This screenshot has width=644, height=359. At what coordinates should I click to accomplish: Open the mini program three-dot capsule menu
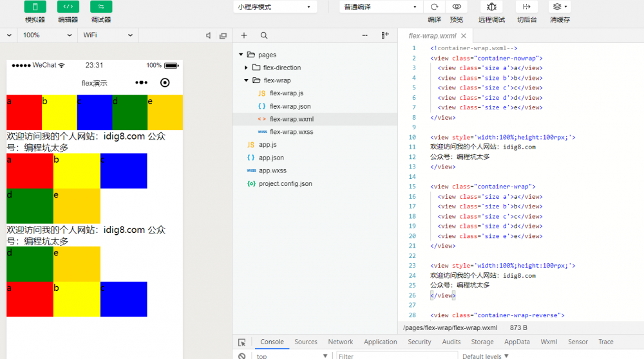click(x=141, y=83)
